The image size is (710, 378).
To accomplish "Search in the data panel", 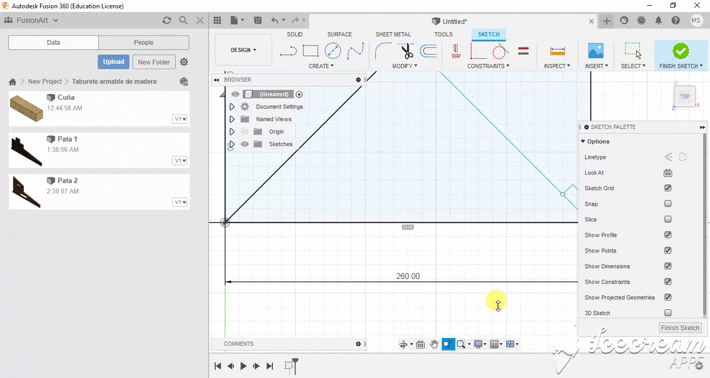I will tap(183, 20).
